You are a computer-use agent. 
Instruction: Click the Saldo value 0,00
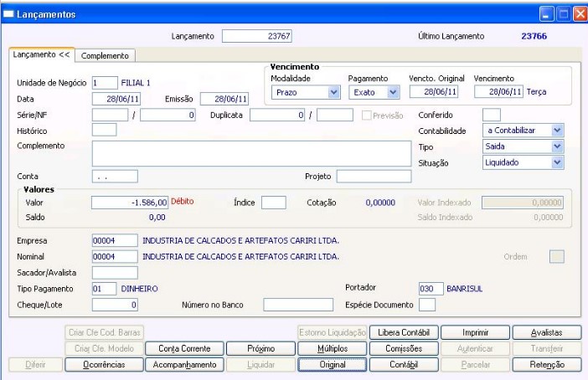(x=157, y=218)
